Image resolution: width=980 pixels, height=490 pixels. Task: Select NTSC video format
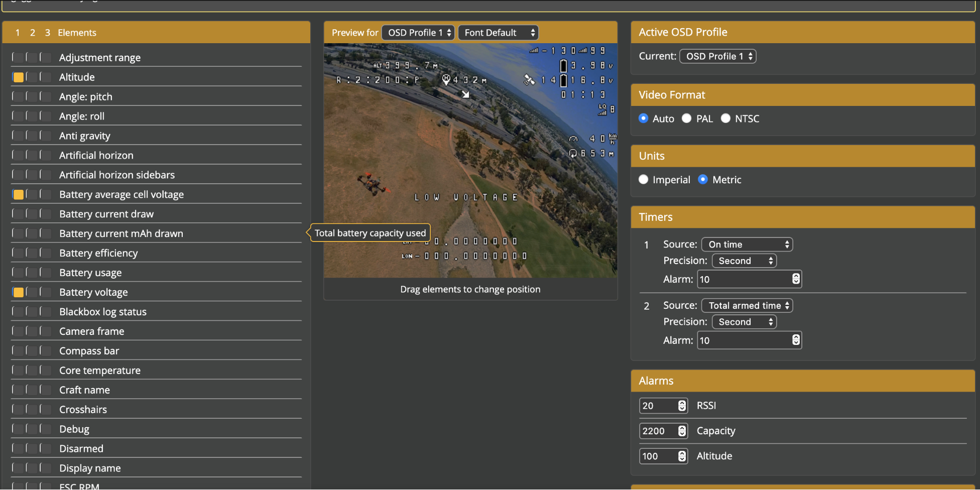[x=725, y=118]
